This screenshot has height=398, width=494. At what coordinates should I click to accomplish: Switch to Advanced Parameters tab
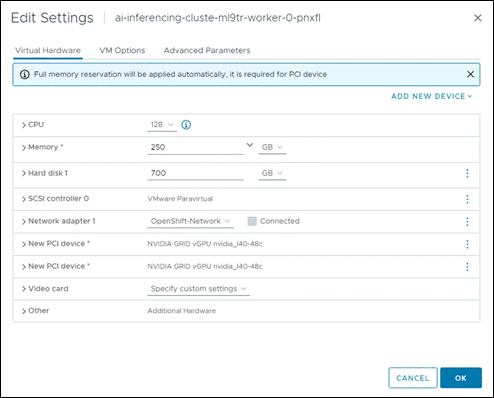click(207, 50)
